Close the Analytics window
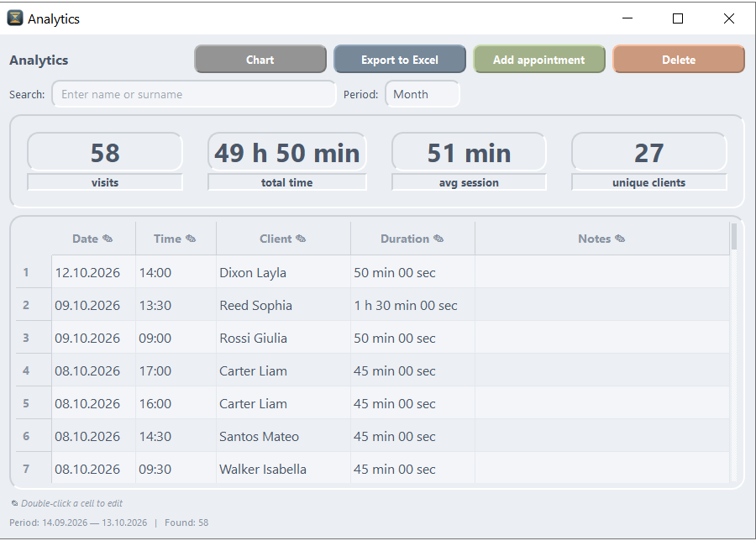This screenshot has width=756, height=541. pyautogui.click(x=729, y=18)
